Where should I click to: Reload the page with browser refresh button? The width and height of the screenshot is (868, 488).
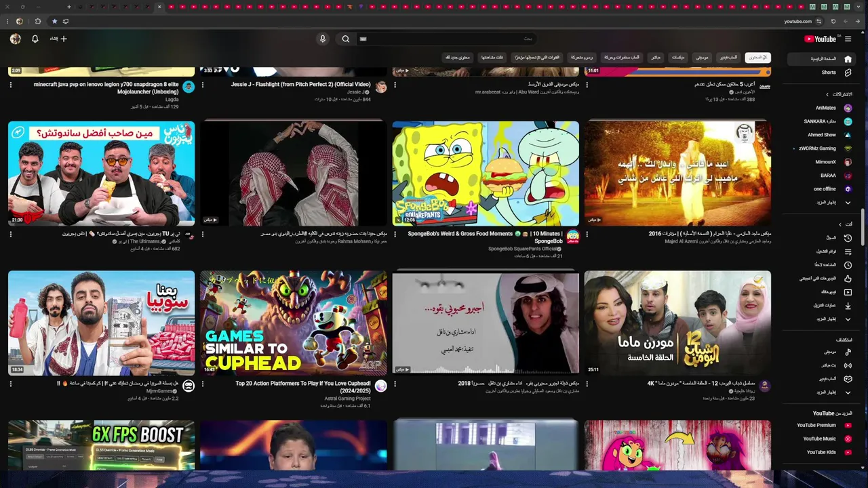click(833, 21)
